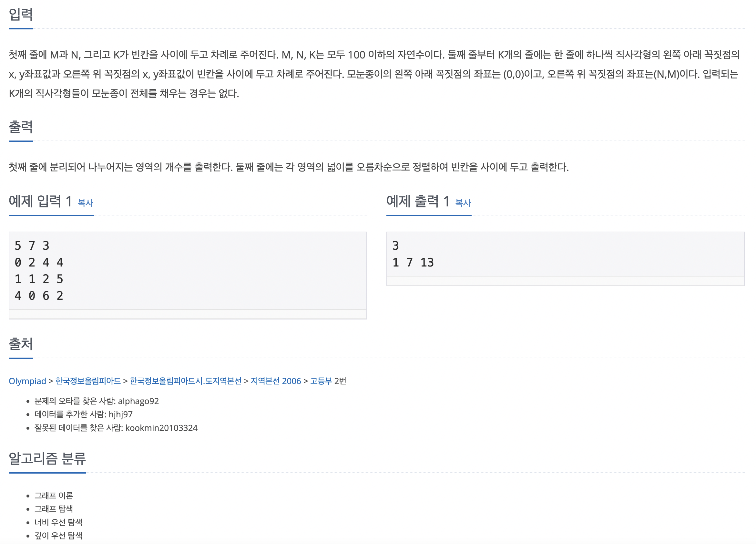Click the 출력 section heading

(x=21, y=127)
